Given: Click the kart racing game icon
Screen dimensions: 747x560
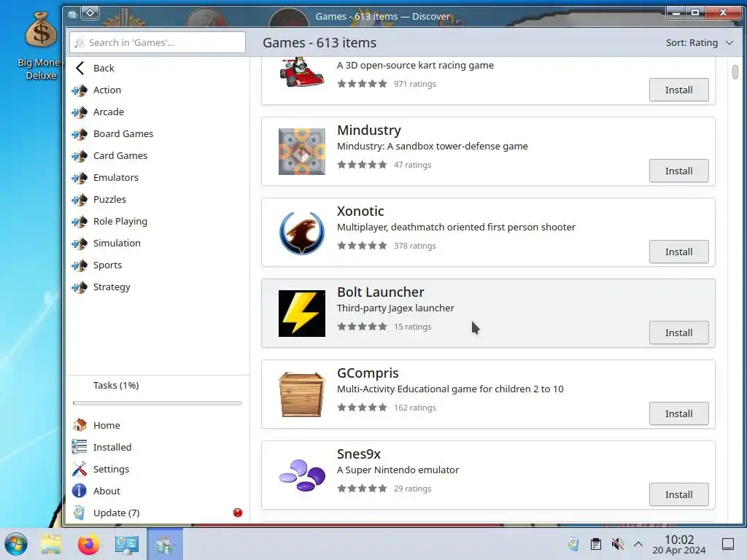Looking at the screenshot, I should tap(302, 72).
